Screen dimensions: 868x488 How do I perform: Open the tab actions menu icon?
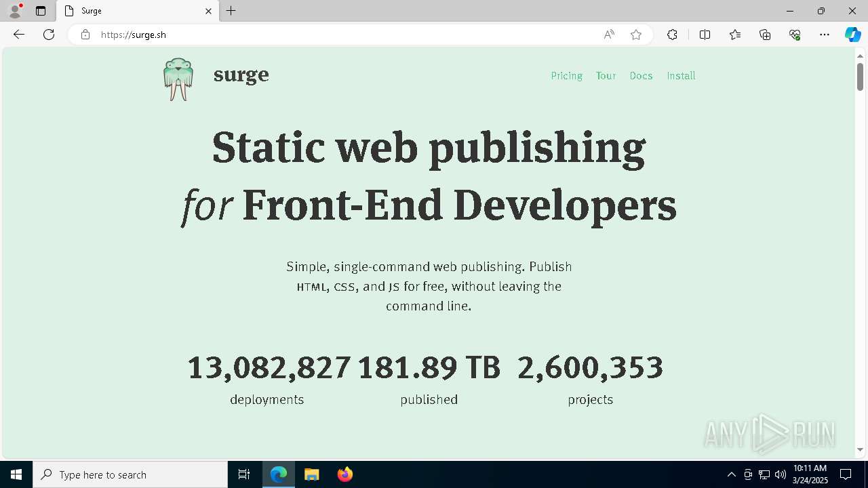(41, 11)
